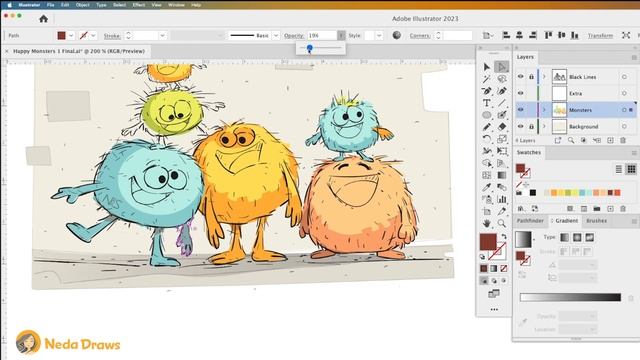Click the Home icon
This screenshot has height=360, width=640.
(43, 19)
